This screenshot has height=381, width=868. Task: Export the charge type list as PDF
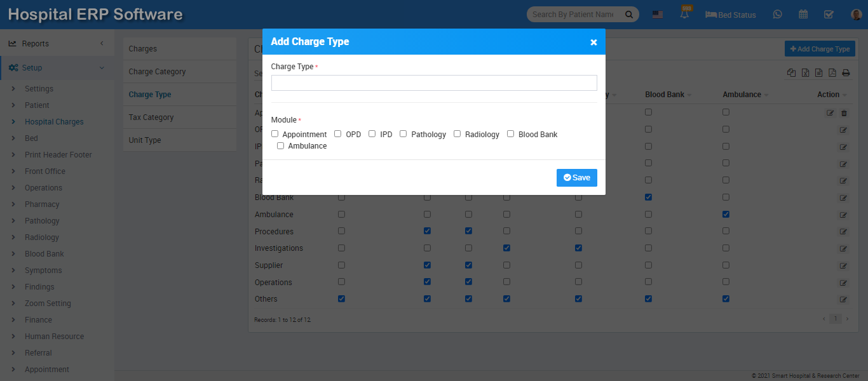click(832, 72)
